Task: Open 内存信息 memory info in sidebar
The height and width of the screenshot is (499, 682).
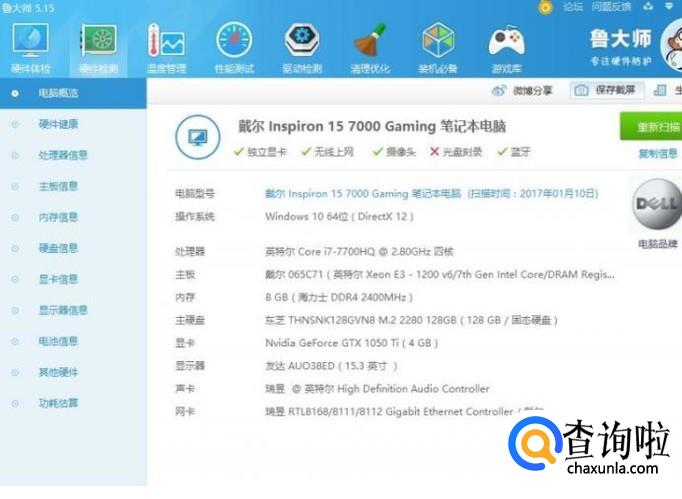Action: click(x=58, y=217)
